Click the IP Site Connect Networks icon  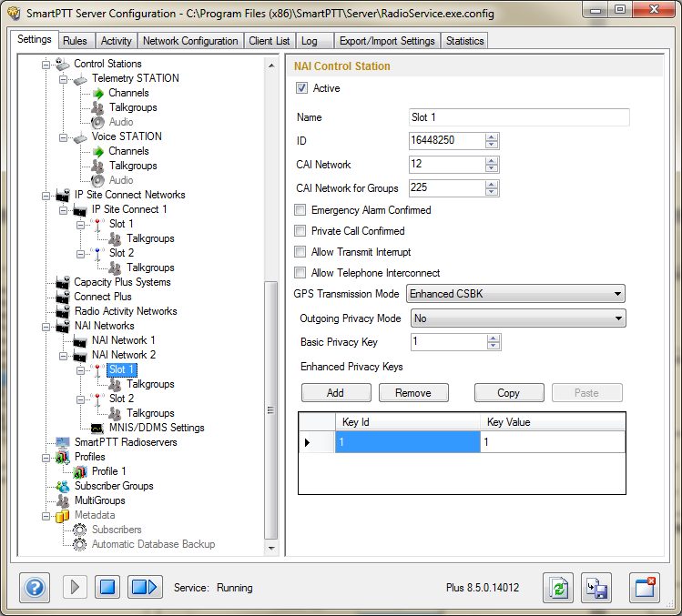(63, 196)
